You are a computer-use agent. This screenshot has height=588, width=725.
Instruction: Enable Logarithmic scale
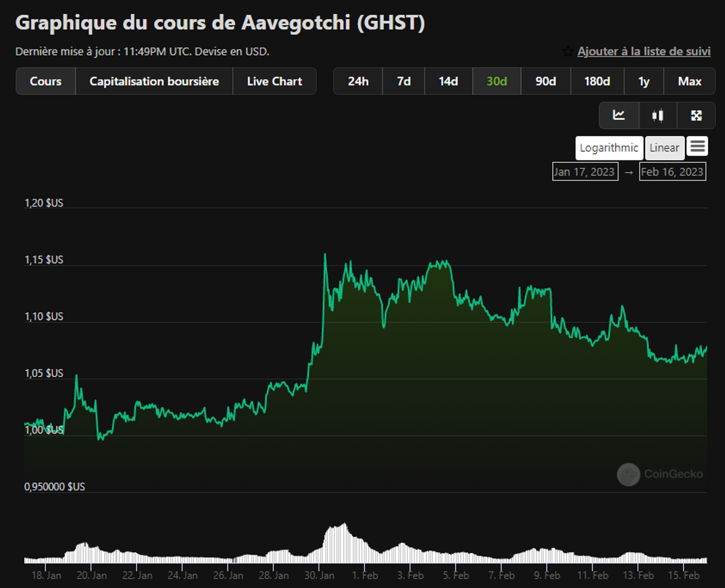point(609,148)
